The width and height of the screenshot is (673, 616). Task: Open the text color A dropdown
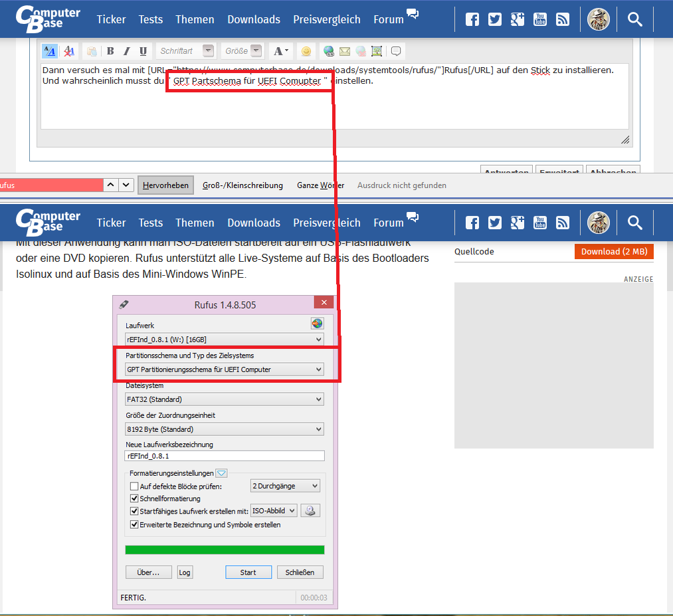pos(281,51)
